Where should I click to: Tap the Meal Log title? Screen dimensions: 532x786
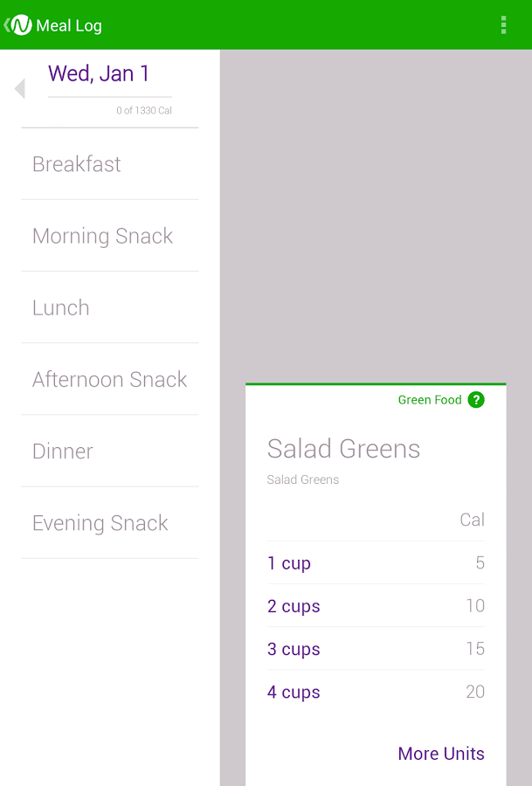69,25
